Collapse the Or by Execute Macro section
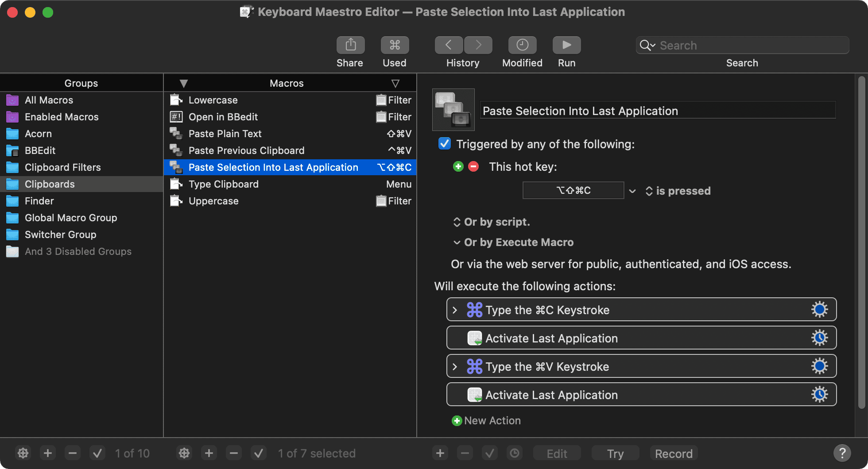The height and width of the screenshot is (469, 868). click(457, 242)
